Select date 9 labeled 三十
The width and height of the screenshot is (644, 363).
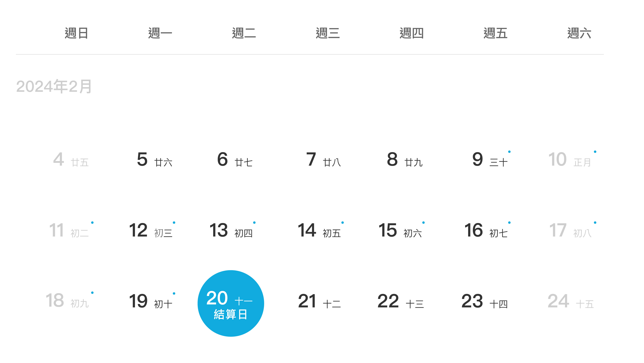pos(489,160)
